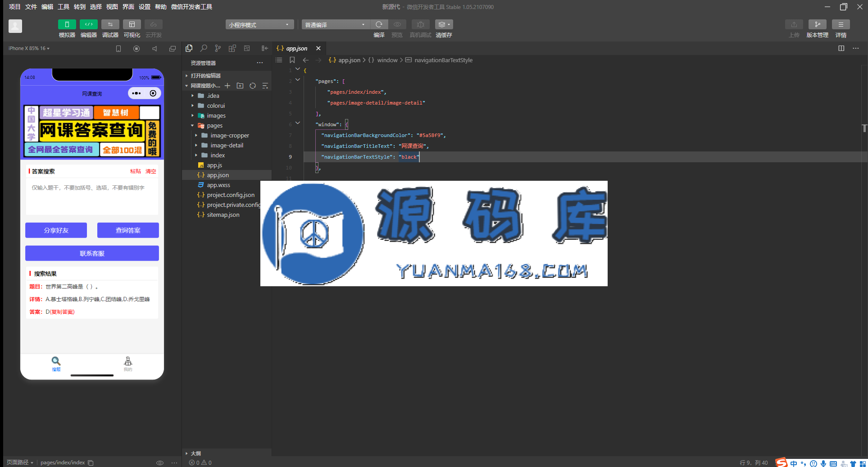868x467 pixels.
Task: Click the upload icon
Action: (794, 24)
